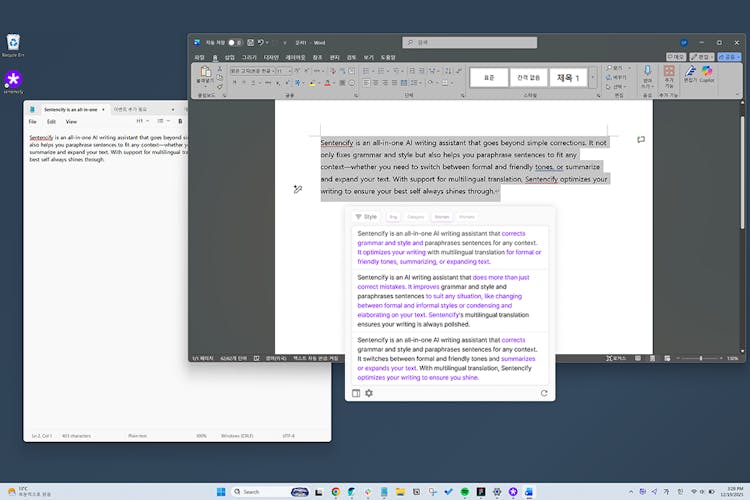This screenshot has width=750, height=500.
Task: Click the floating Sentencify pen icon
Action: 298,189
